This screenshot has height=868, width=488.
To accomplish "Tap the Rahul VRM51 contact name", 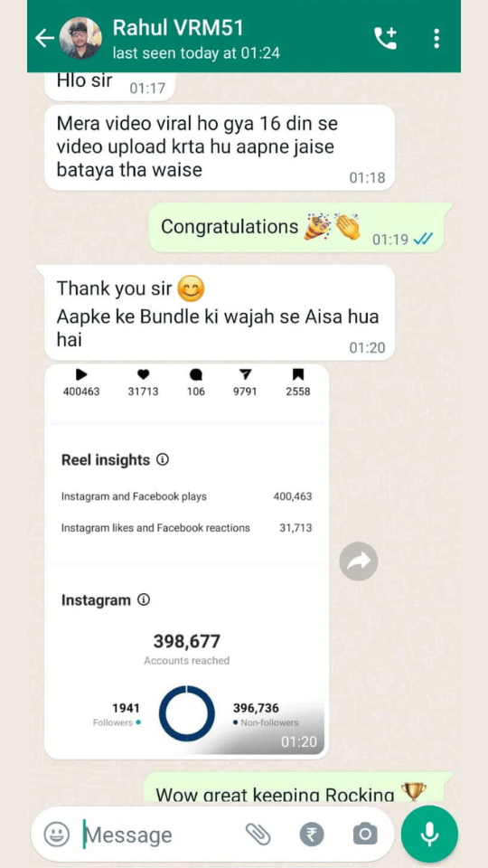I will point(178,28).
